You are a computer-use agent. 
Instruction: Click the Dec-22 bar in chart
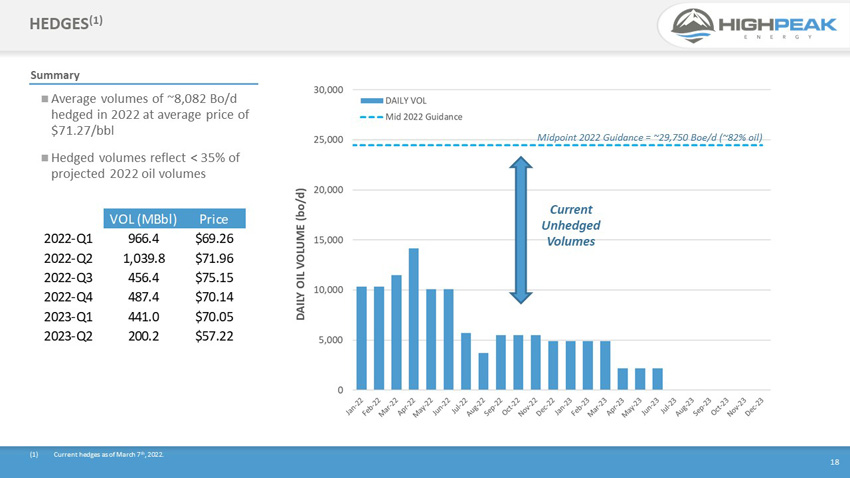click(x=553, y=365)
